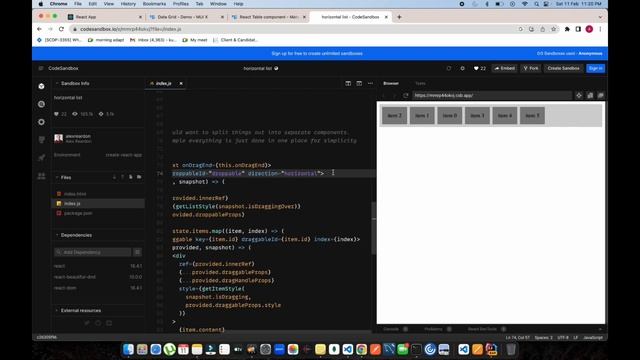Click the Create Sandbox button
The image size is (640, 360).
coord(563,68)
